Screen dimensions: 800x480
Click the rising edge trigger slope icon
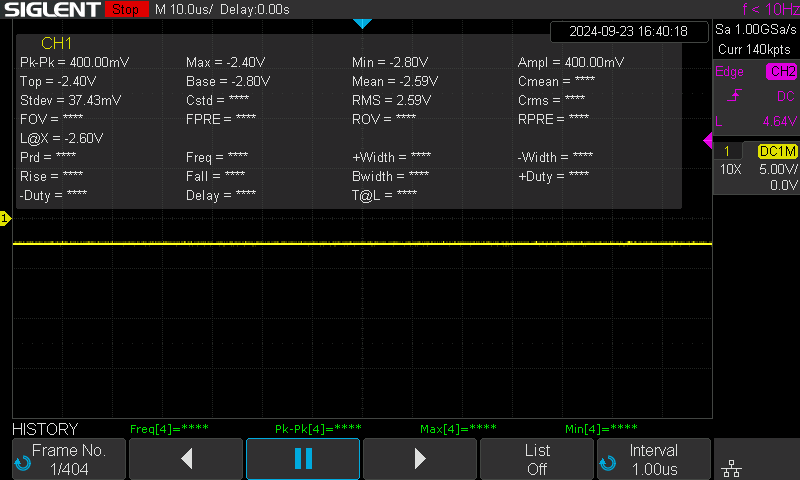pos(734,96)
